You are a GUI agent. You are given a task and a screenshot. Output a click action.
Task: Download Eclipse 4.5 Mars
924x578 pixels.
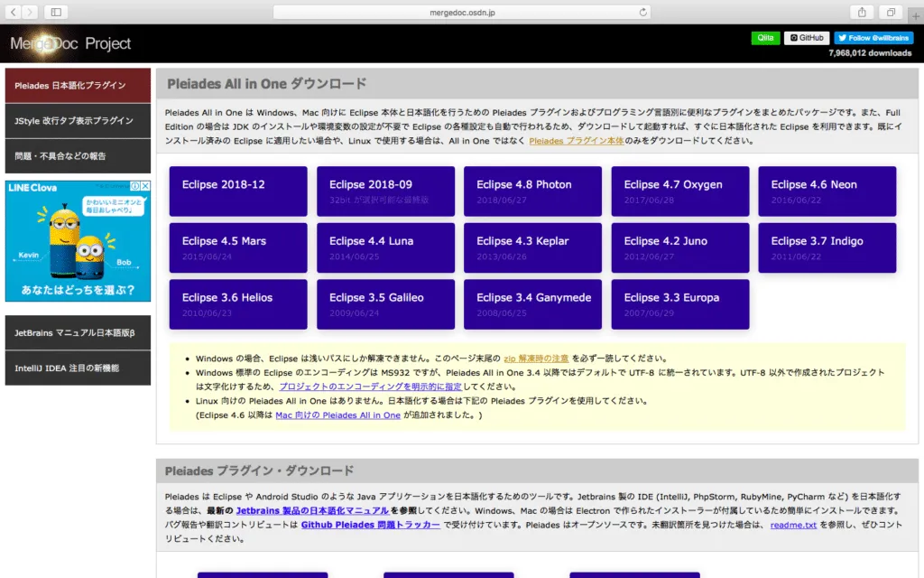pyautogui.click(x=238, y=247)
